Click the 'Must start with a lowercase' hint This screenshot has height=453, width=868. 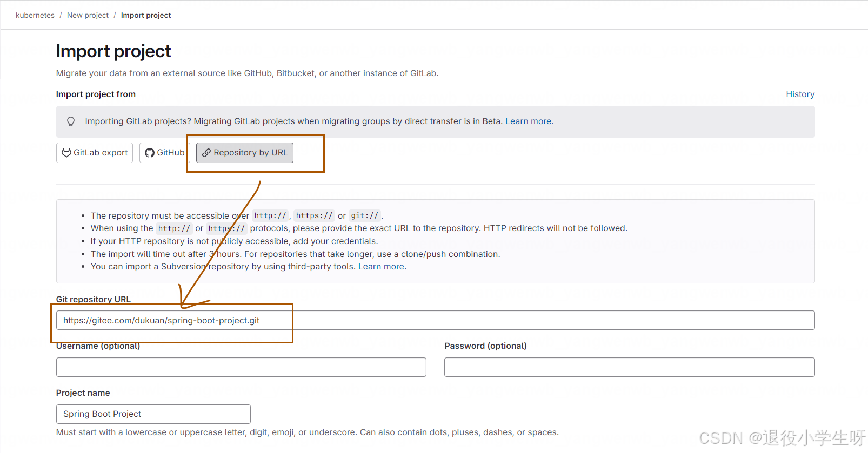(x=308, y=432)
